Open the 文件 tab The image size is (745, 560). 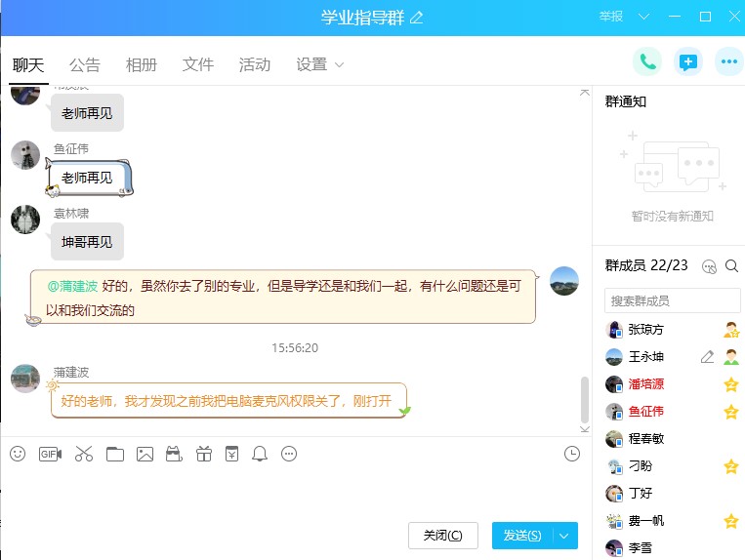point(198,65)
